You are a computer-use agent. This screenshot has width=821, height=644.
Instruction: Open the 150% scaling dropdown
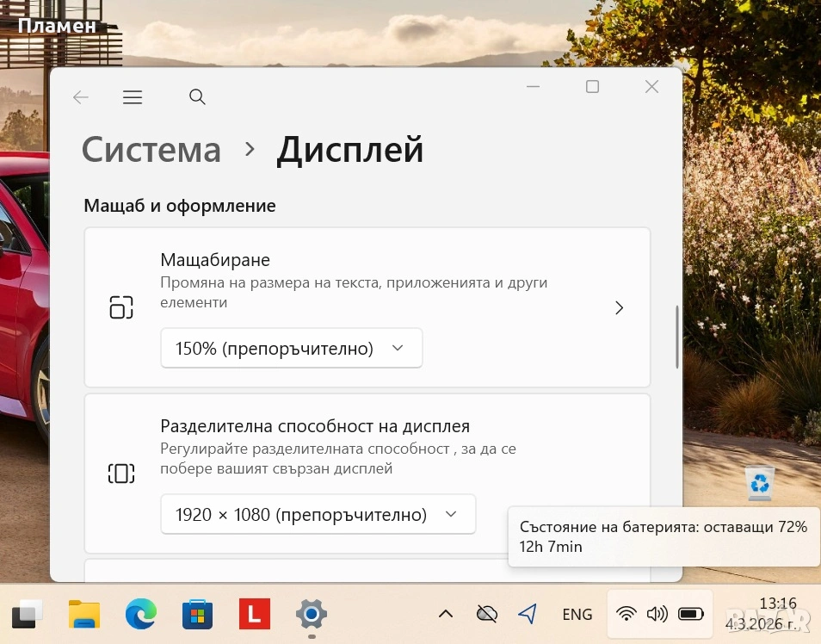click(291, 348)
